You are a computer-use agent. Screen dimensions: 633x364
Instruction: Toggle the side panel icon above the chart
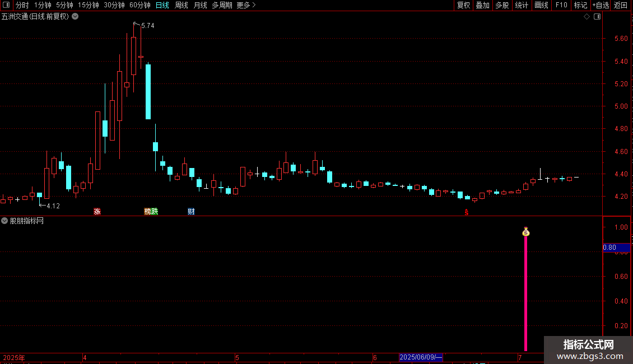(597, 17)
